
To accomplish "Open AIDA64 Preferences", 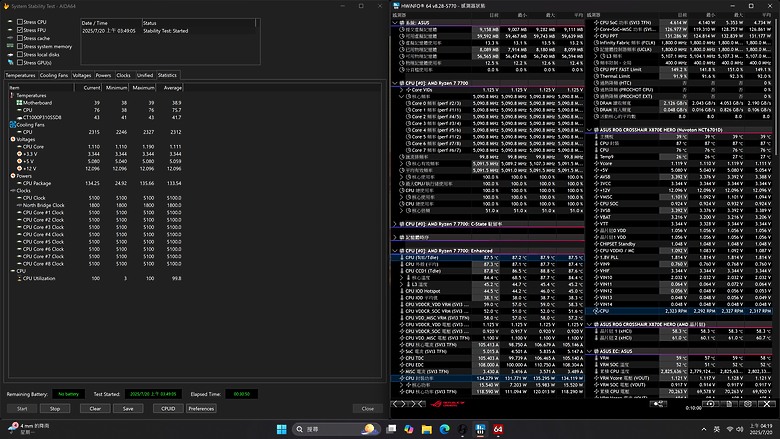I will 201,409.
